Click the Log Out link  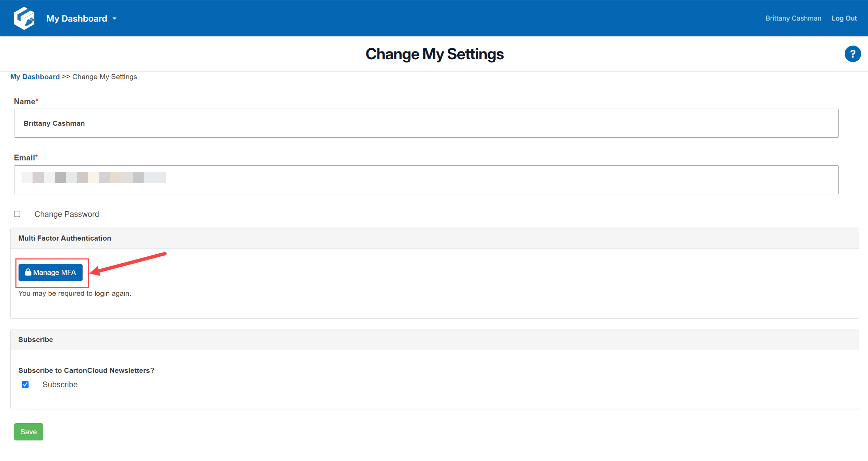point(844,18)
